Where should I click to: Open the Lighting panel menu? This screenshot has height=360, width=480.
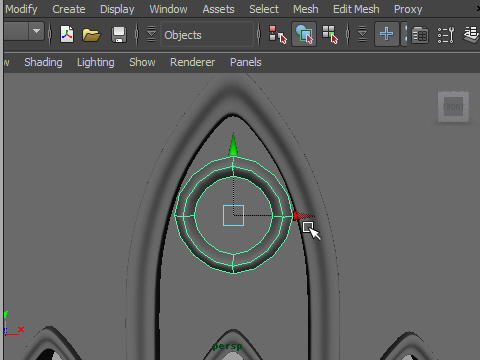[x=96, y=62]
